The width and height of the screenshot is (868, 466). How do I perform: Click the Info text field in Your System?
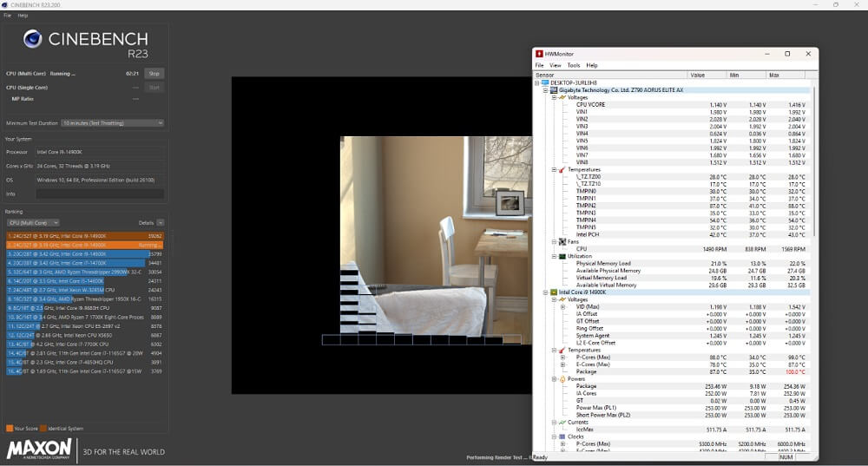[x=100, y=194]
